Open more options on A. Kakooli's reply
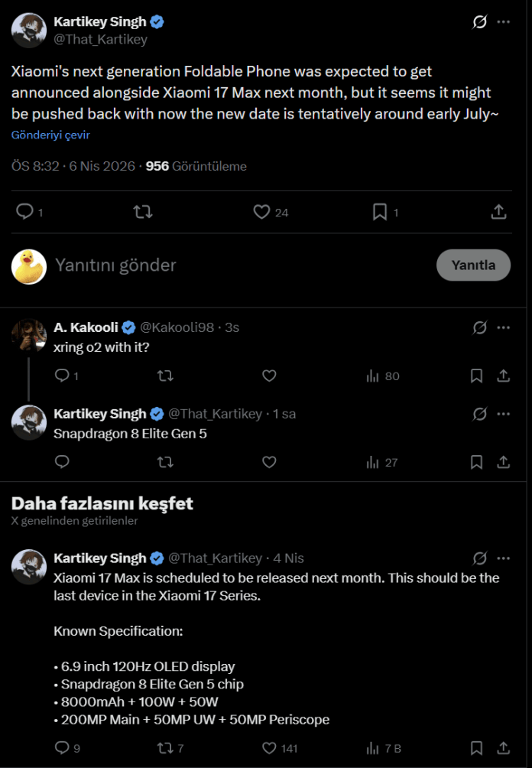Screen dimensions: 532x768 coord(504,327)
